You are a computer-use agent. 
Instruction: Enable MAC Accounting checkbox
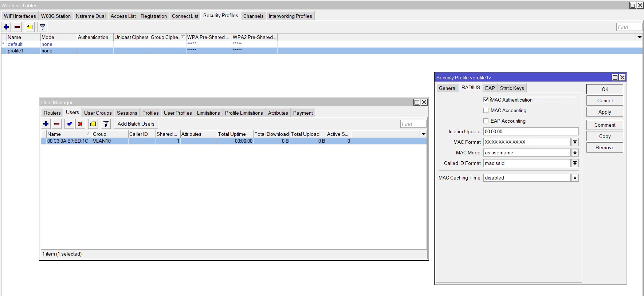[x=486, y=110]
